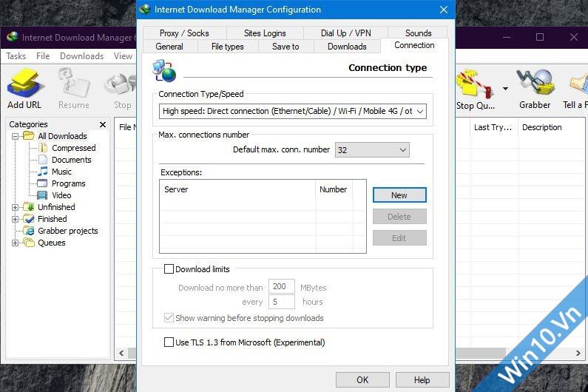Open Grabber projects in the sidebar
Viewport: 588px width, 392px height.
(67, 231)
